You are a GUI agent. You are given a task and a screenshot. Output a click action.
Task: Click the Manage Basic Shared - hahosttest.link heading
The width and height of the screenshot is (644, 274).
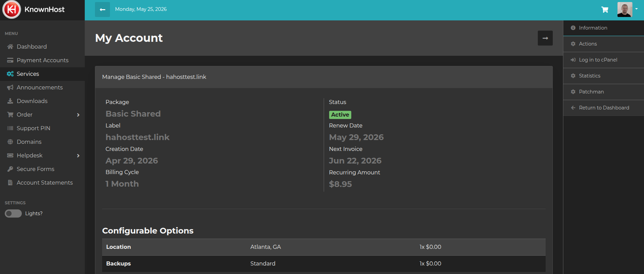[154, 77]
